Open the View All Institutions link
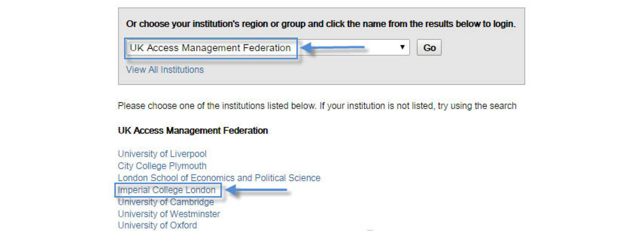 (x=165, y=70)
